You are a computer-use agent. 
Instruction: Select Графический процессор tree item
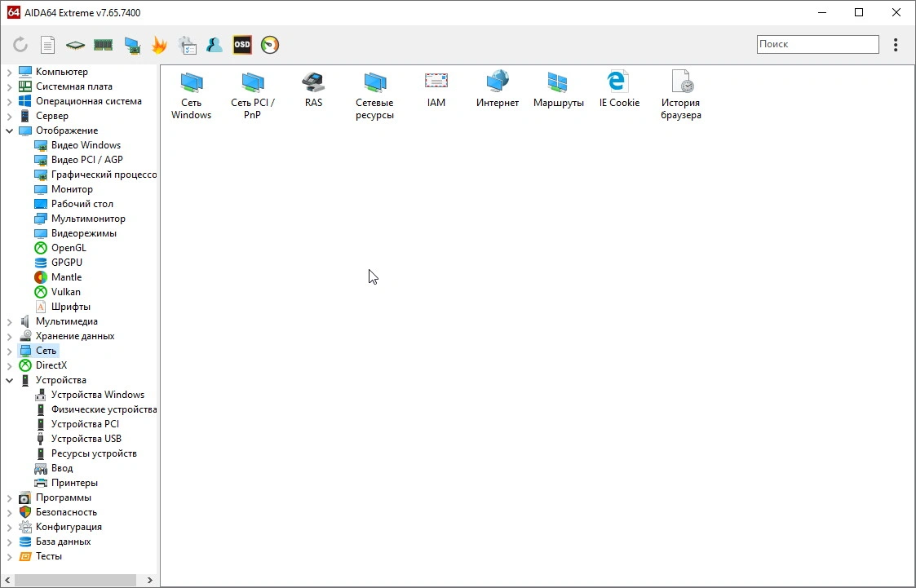pyautogui.click(x=104, y=175)
